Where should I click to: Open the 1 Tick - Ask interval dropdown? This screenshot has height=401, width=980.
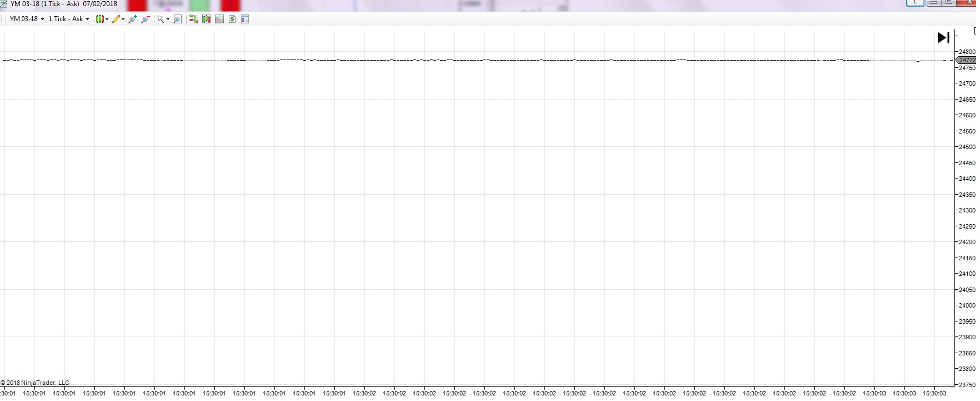coord(68,19)
